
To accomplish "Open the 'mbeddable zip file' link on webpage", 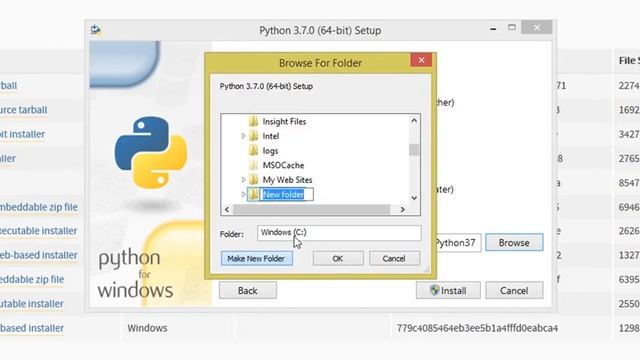I will click(x=39, y=207).
